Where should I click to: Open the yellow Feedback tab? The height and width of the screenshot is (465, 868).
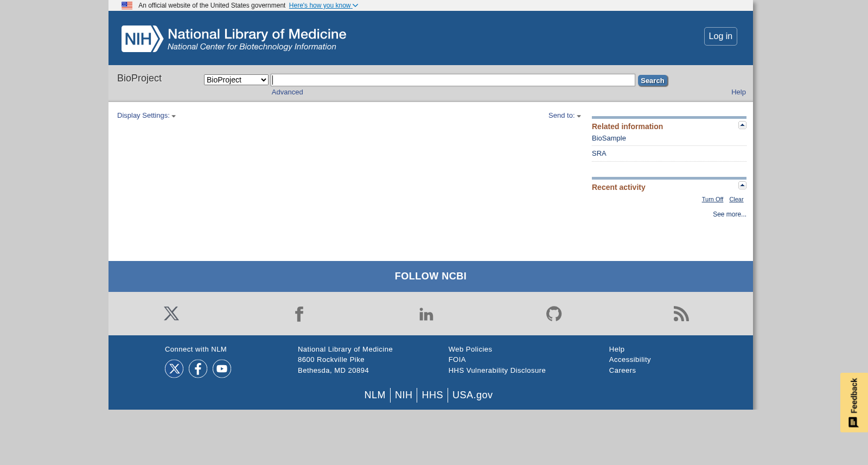854,403
